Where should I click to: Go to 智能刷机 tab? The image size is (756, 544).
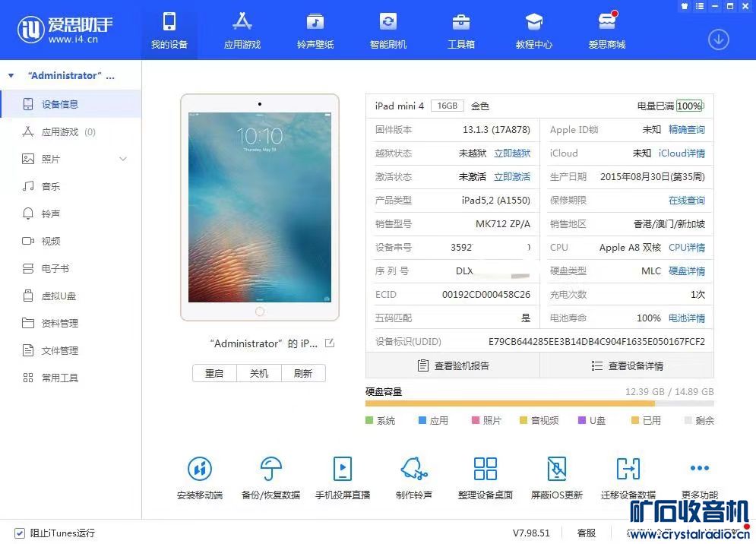(388, 30)
